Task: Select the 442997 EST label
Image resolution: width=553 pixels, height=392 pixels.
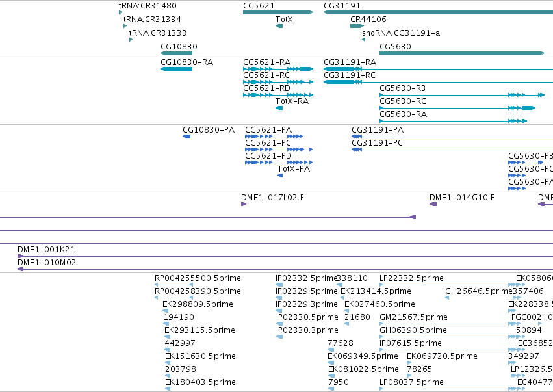Action: [x=180, y=343]
